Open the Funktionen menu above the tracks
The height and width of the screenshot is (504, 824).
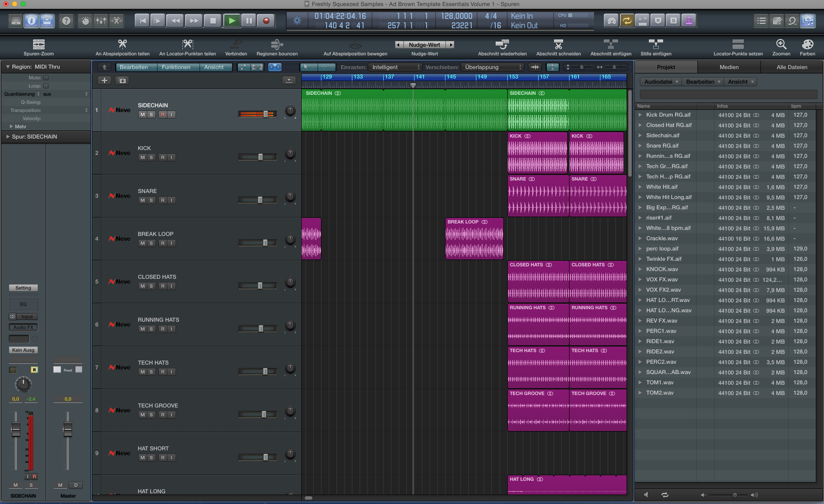click(178, 67)
